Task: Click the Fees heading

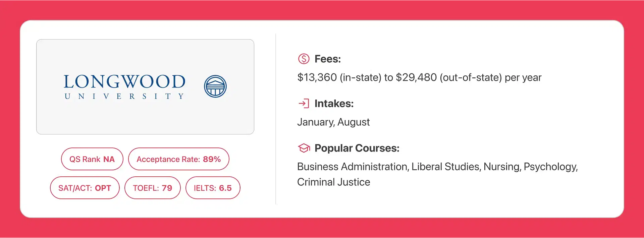Action: click(x=328, y=59)
